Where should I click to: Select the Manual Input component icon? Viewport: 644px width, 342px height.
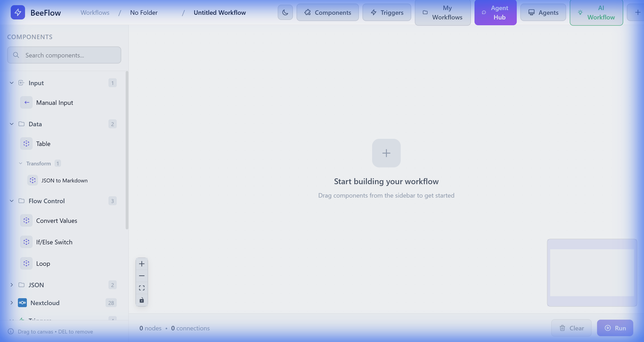(26, 103)
